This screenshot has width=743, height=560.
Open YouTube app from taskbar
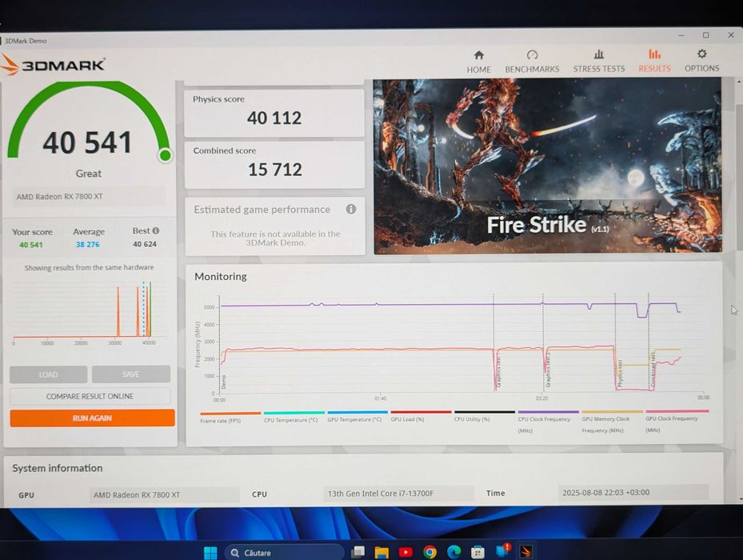click(x=405, y=552)
